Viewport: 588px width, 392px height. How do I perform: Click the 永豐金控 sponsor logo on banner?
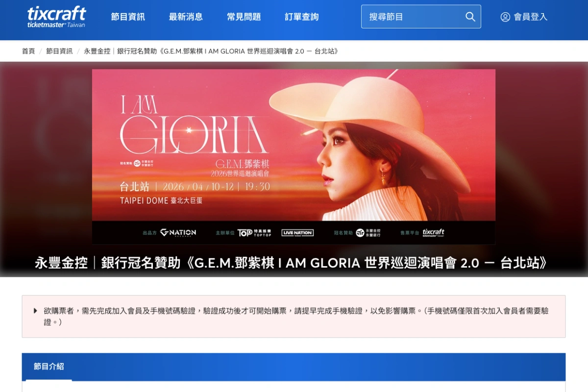(368, 233)
